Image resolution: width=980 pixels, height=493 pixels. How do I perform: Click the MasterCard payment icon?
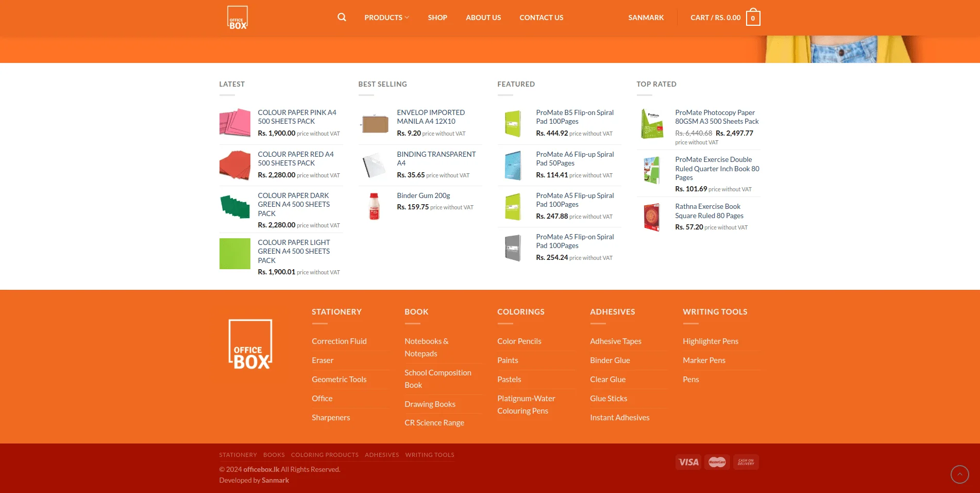point(717,462)
